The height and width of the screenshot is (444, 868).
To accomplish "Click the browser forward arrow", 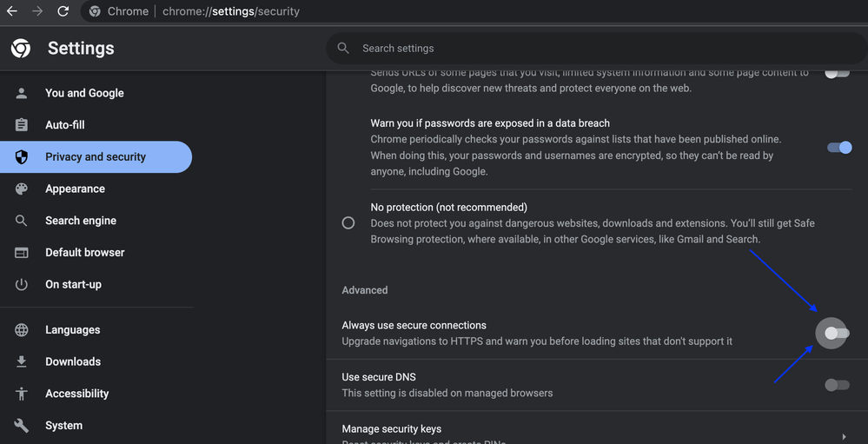I will tap(37, 11).
